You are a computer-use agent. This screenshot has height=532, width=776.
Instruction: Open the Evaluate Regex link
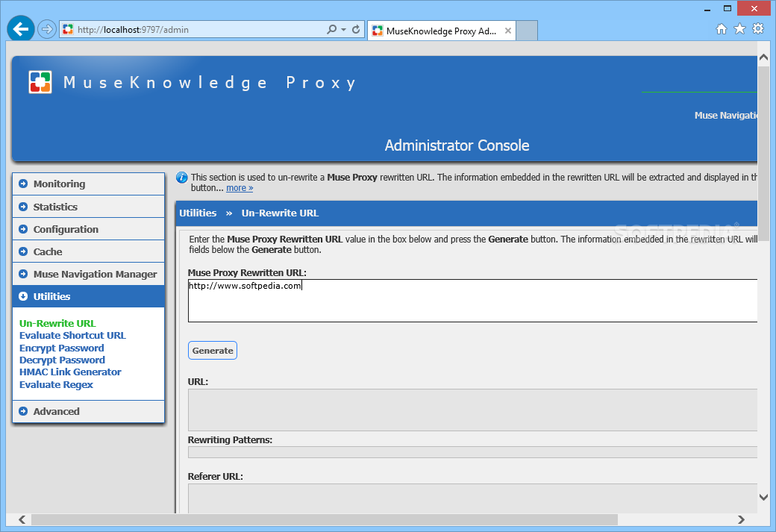[57, 384]
